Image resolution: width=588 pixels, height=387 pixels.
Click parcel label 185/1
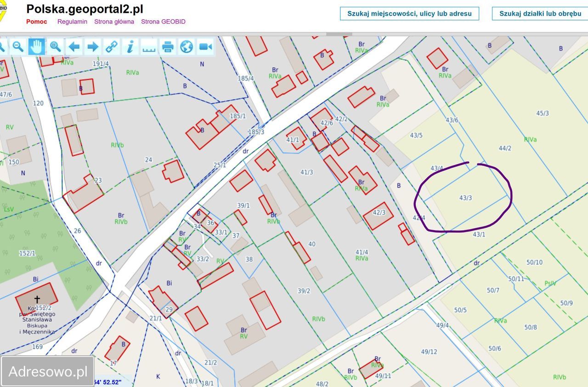[237, 116]
